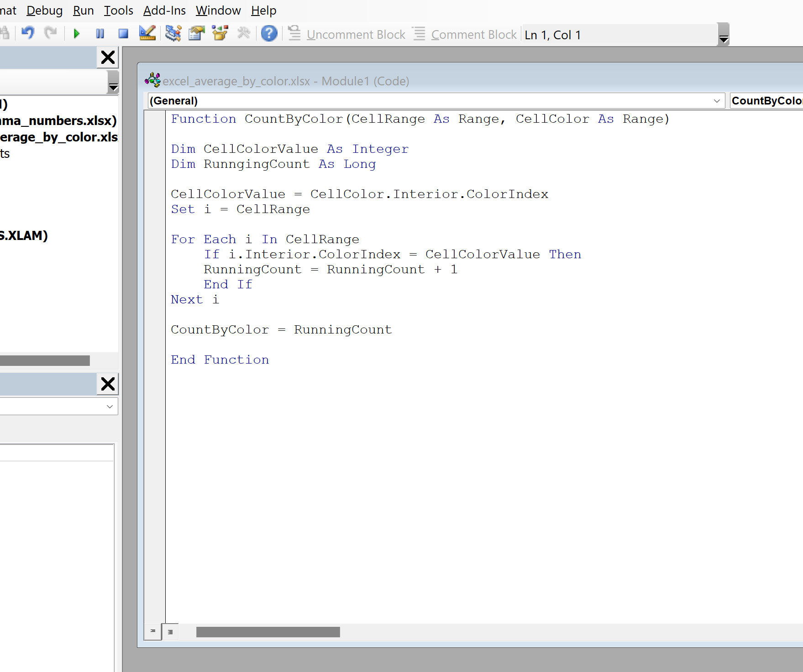Switch to Procedure View button
803x672 pixels.
point(153,631)
